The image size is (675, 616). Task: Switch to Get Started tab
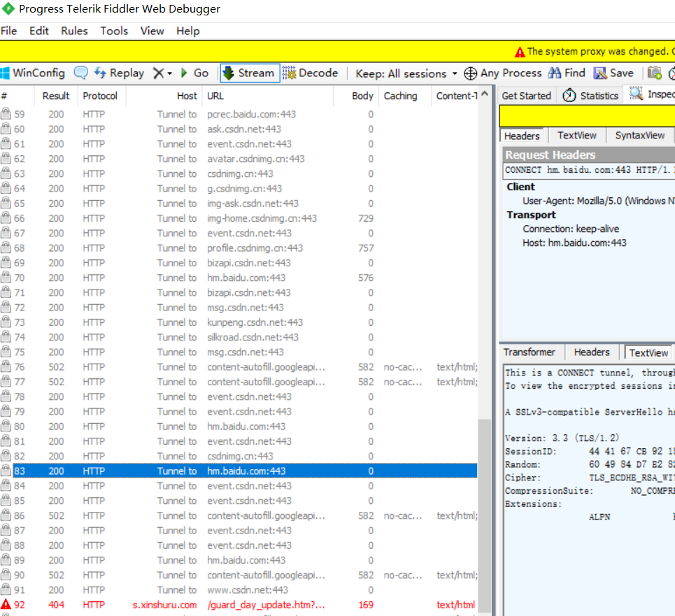point(526,96)
